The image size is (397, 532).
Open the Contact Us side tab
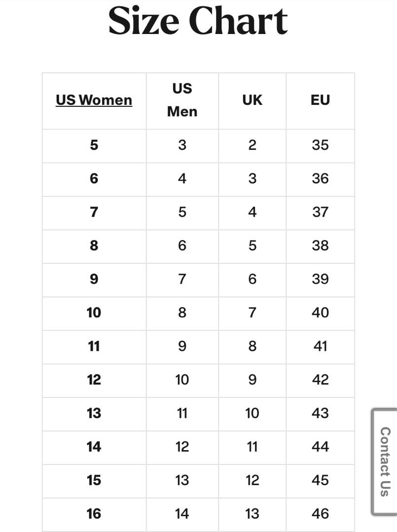(x=385, y=462)
